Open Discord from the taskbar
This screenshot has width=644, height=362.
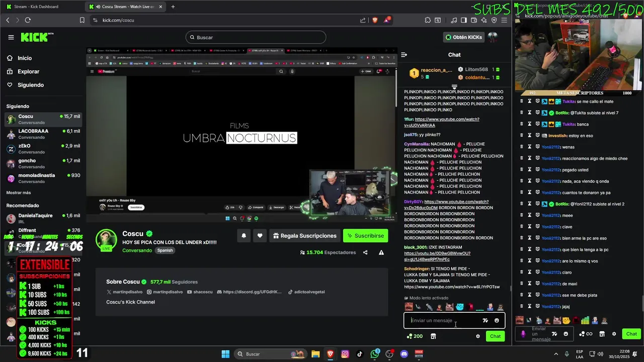pos(404,354)
